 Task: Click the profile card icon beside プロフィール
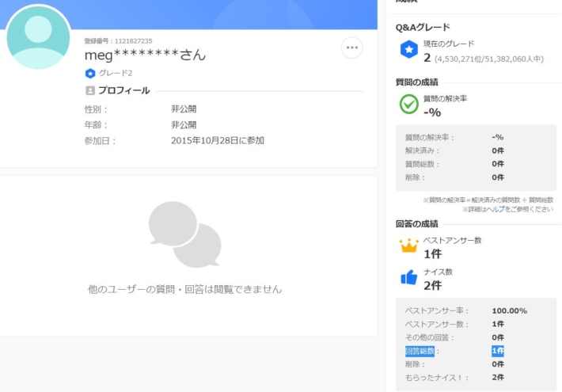point(90,90)
